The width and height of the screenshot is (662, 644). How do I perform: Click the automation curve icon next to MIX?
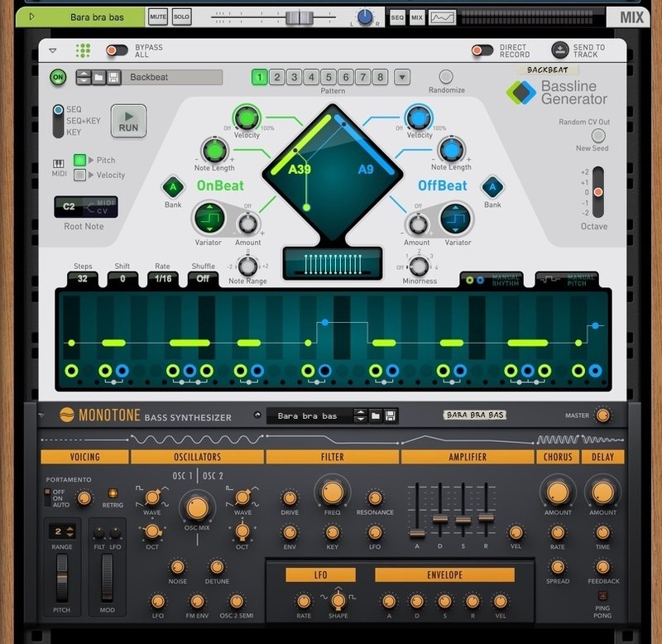tap(442, 17)
